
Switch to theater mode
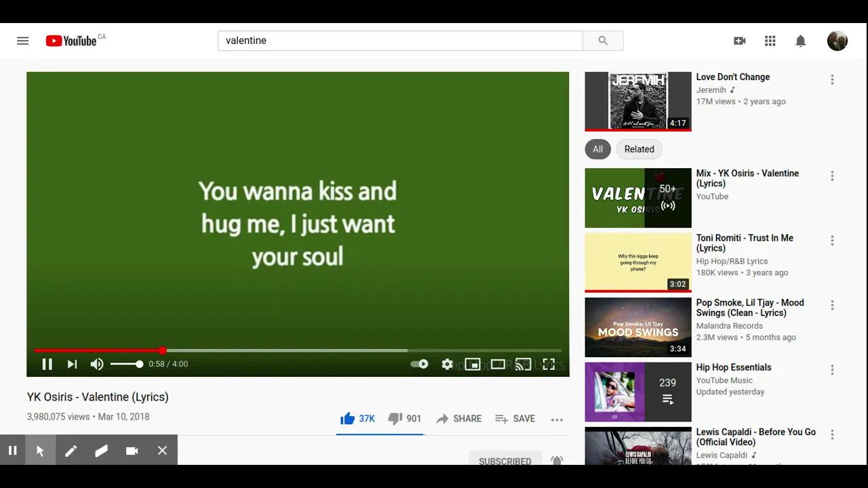point(498,364)
